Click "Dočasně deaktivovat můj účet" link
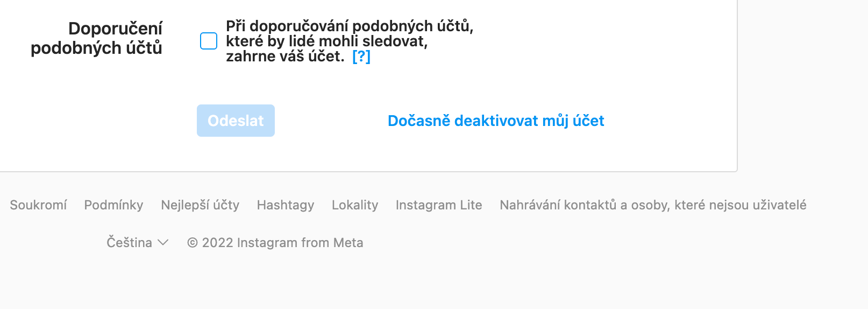The image size is (868, 309). coord(496,121)
